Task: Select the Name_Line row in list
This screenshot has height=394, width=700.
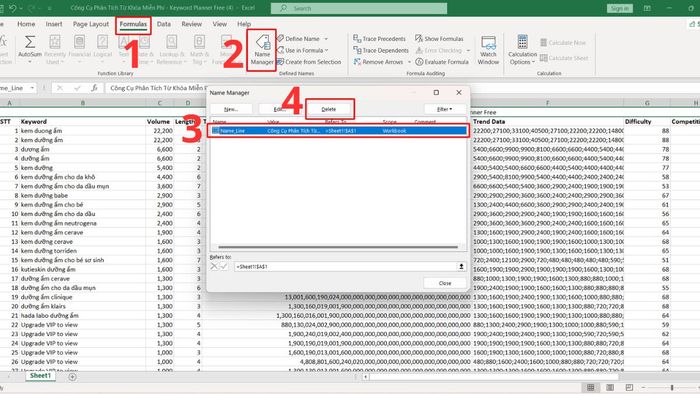Action: coord(339,131)
